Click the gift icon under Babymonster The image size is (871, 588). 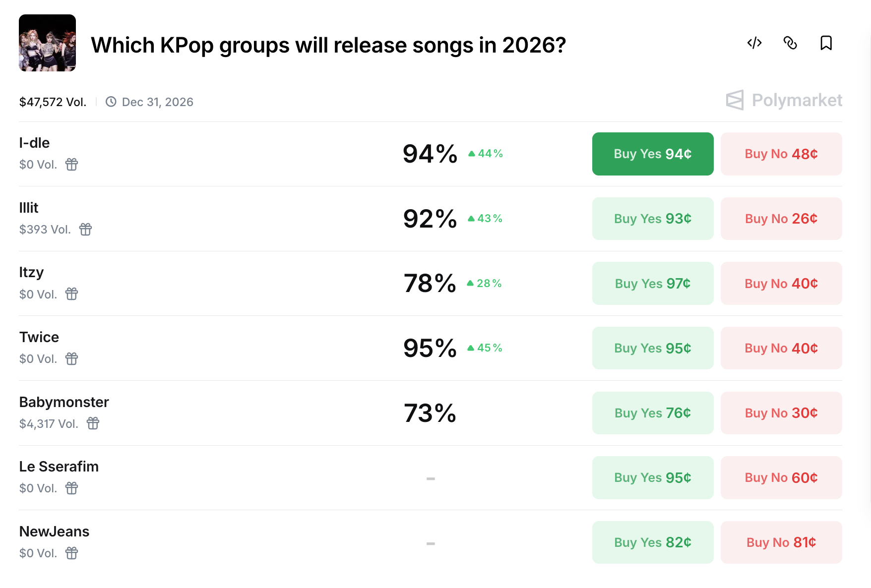93,423
